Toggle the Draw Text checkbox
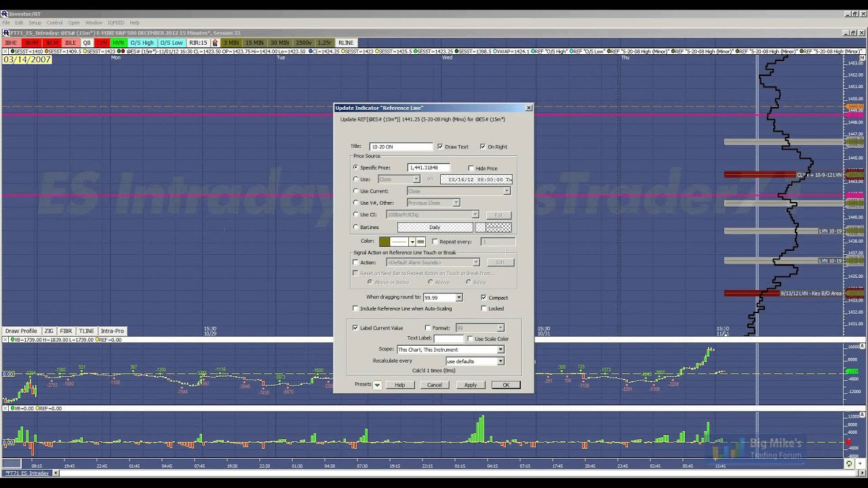This screenshot has height=488, width=868. [x=440, y=146]
